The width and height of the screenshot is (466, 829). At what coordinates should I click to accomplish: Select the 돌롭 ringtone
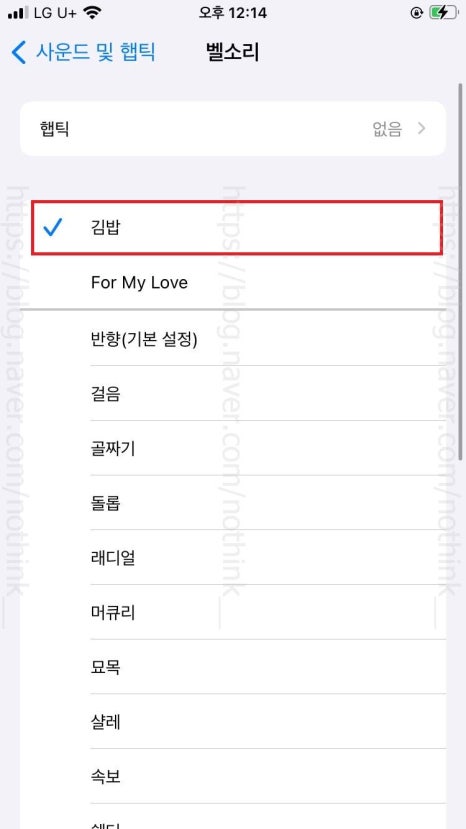[x=233, y=503]
